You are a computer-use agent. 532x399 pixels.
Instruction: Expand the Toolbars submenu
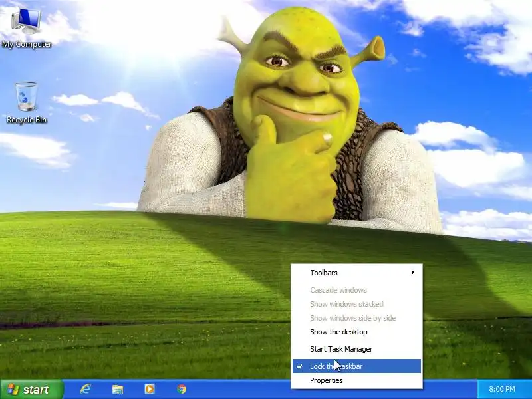click(x=356, y=273)
